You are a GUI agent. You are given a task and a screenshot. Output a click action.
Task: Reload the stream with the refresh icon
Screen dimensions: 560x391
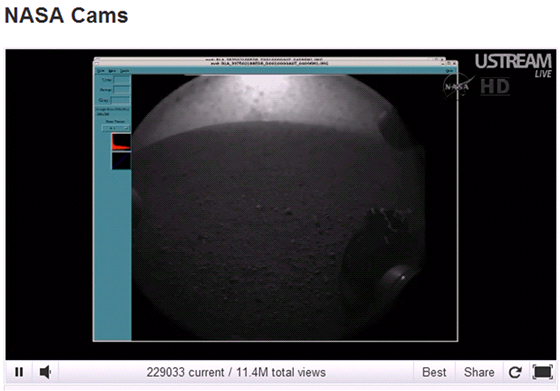point(515,372)
